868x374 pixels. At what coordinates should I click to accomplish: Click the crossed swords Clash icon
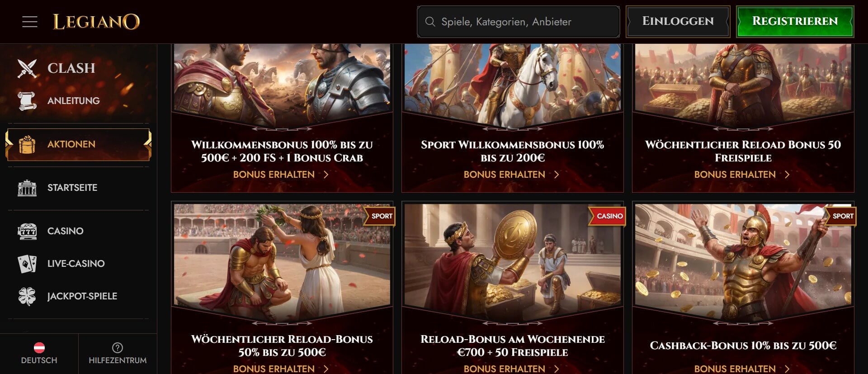27,68
